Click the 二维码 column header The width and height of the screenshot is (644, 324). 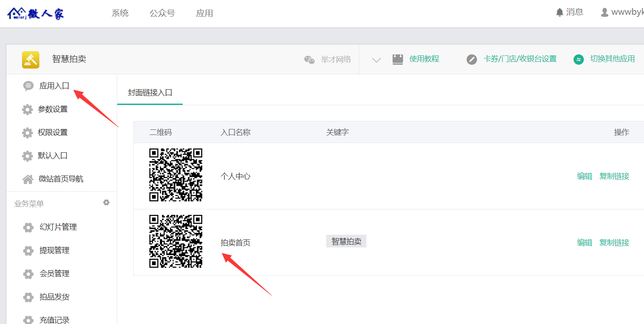coord(161,132)
